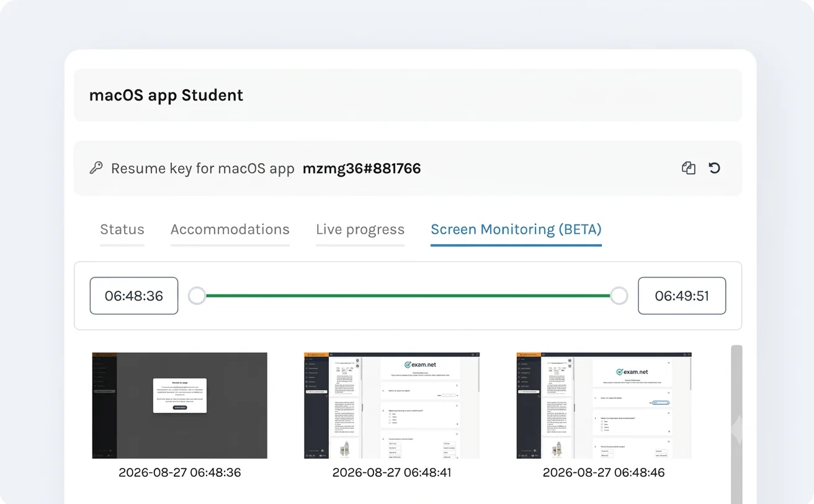Open the Live progress tab

coord(360,229)
